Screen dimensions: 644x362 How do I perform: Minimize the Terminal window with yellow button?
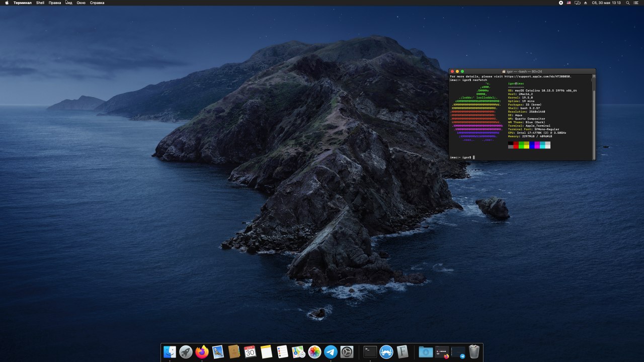(x=457, y=71)
